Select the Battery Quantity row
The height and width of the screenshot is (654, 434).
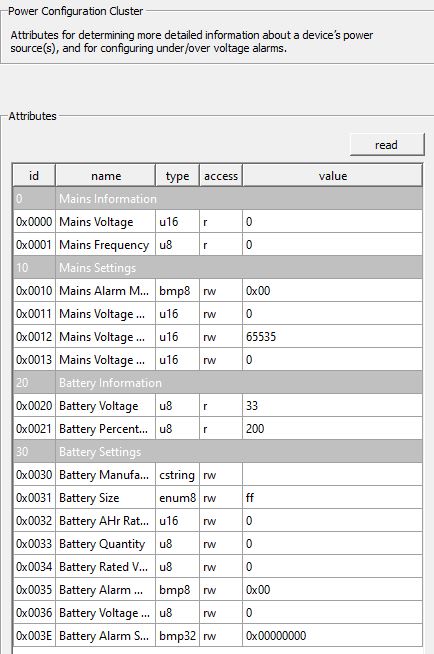(218, 543)
